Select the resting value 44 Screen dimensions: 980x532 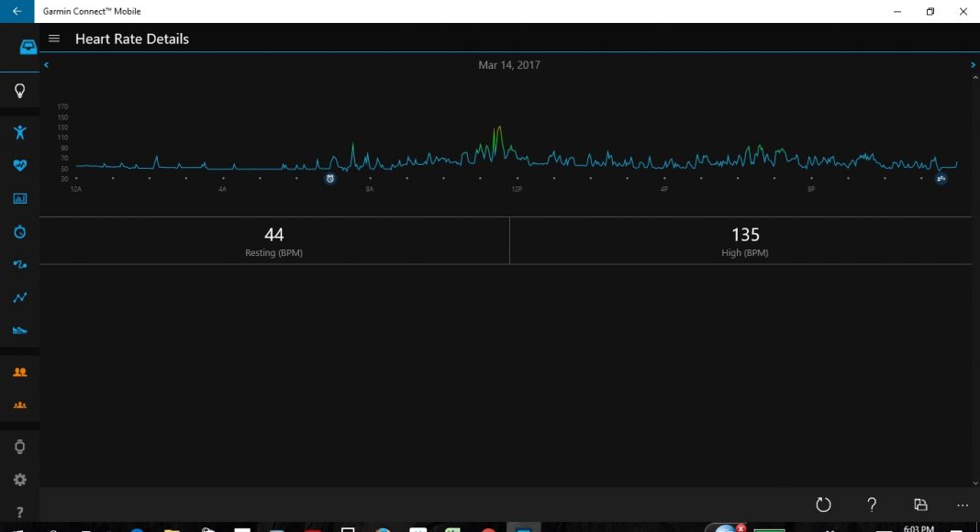click(273, 235)
